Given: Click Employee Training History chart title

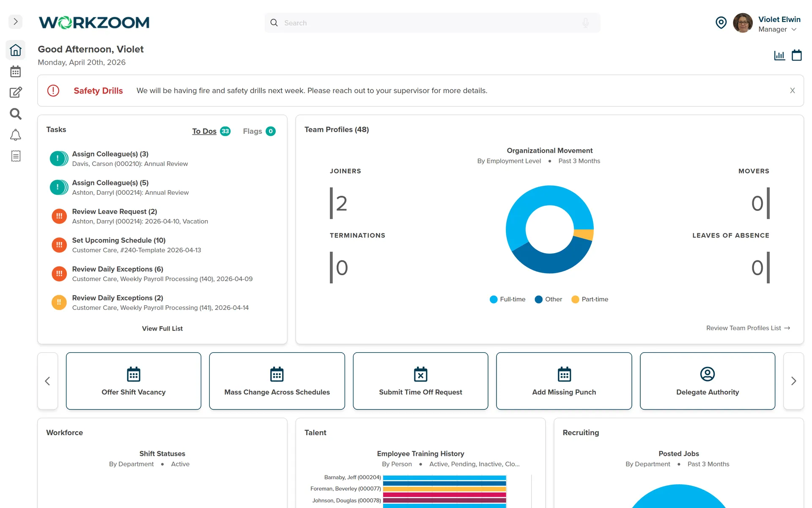Looking at the screenshot, I should [x=420, y=454].
